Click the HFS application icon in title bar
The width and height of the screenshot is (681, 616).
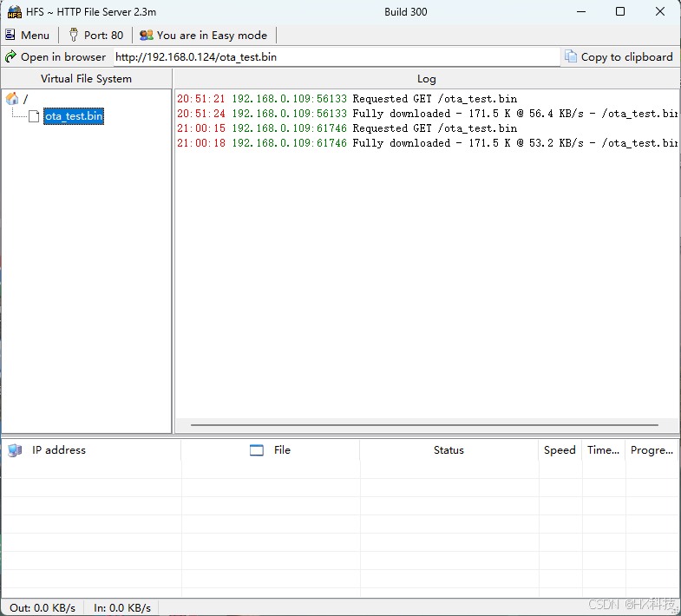[15, 12]
